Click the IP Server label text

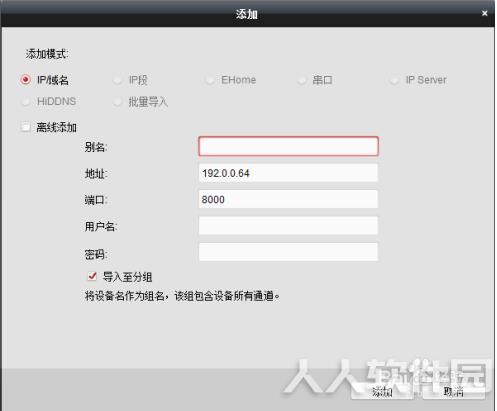[x=426, y=80]
